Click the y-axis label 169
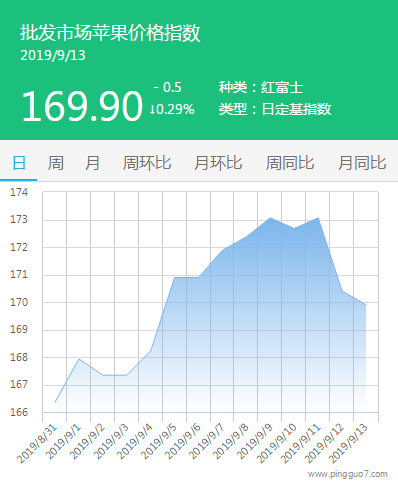Viewport: 398px width, 483px height. coord(19,329)
